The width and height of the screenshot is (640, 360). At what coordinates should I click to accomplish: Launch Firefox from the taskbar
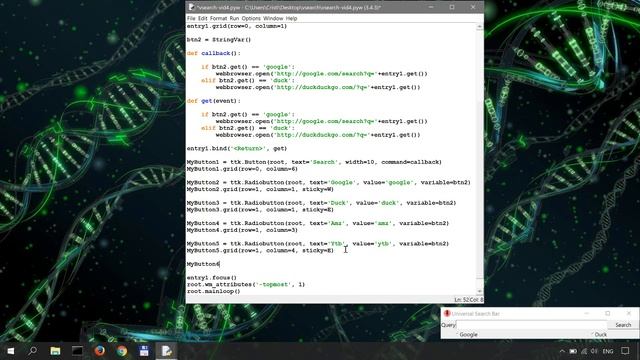pos(99,351)
